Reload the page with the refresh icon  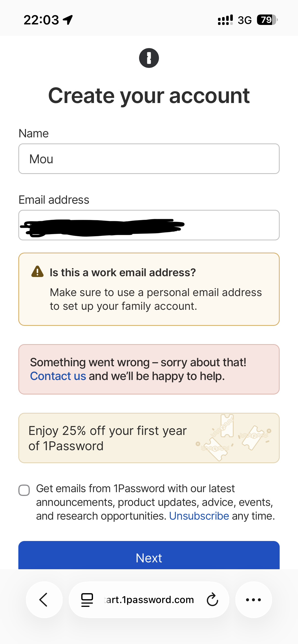(x=212, y=600)
